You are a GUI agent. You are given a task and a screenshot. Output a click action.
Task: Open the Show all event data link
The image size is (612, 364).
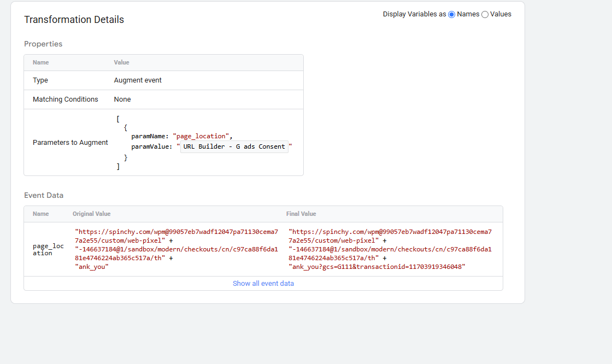[x=263, y=284]
